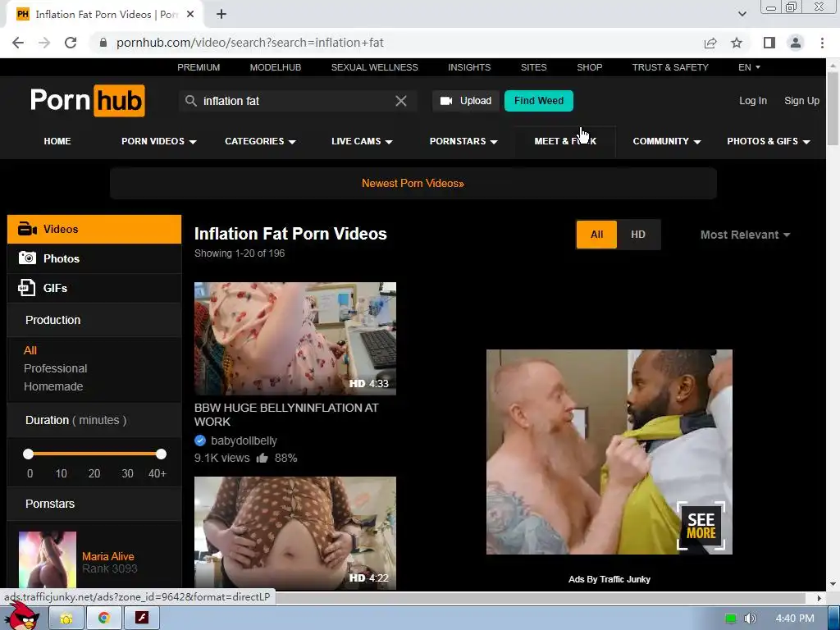Click the left Duration slider handle at 0

pyautogui.click(x=29, y=454)
